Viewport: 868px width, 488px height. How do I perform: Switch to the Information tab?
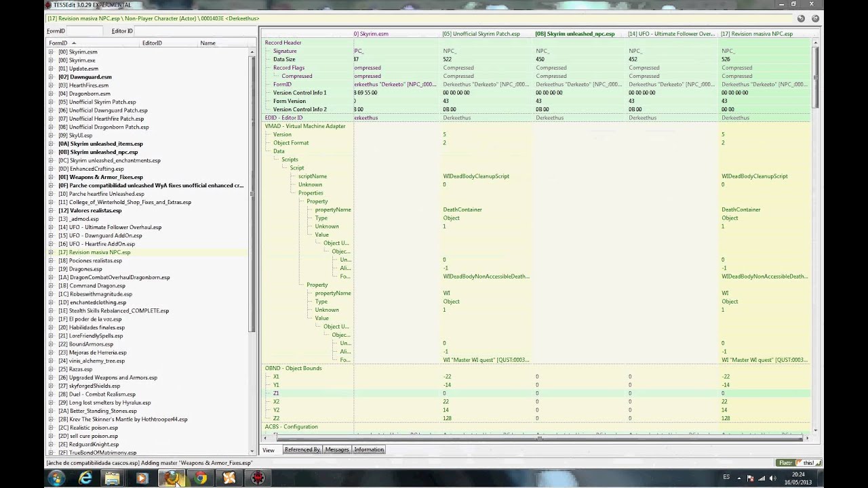[368, 449]
